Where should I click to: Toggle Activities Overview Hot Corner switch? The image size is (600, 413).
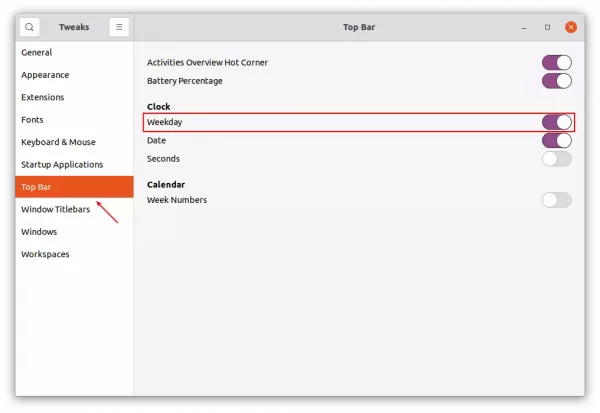pos(557,62)
